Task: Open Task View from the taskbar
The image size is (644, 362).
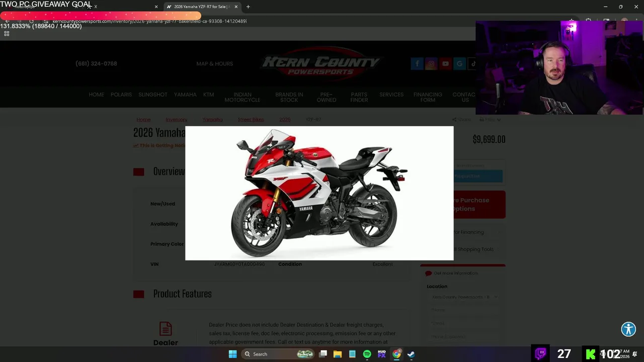Action: [323, 354]
